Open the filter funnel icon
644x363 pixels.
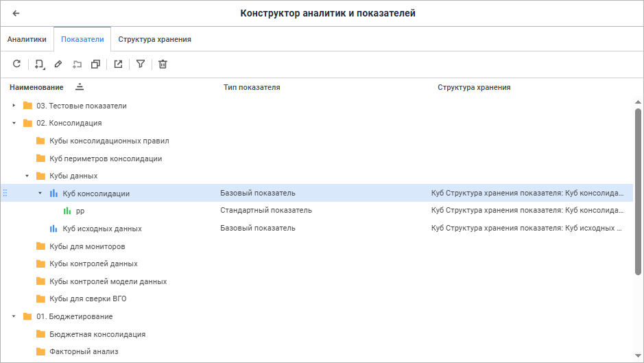pos(141,65)
